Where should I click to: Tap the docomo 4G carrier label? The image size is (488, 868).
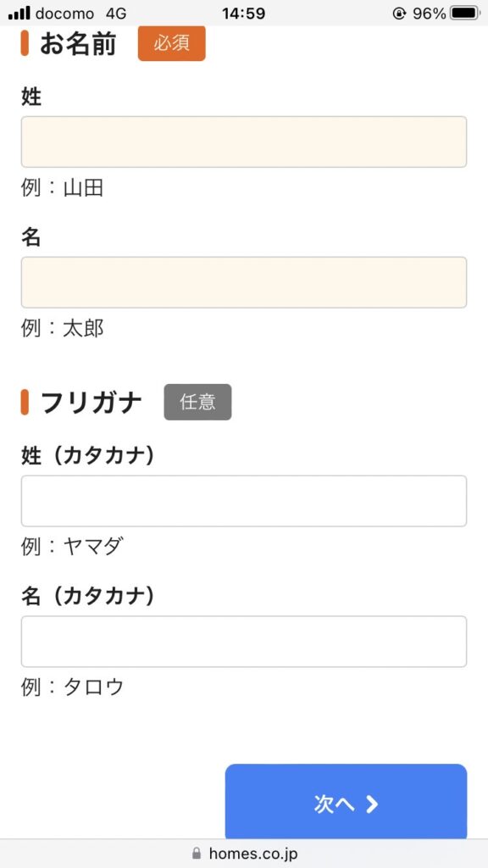(80, 14)
